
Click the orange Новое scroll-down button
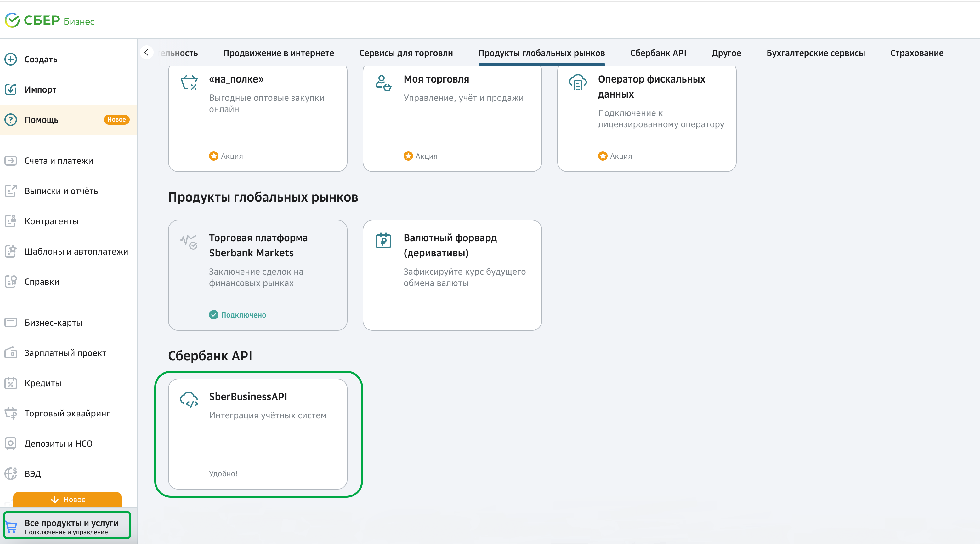(x=67, y=500)
